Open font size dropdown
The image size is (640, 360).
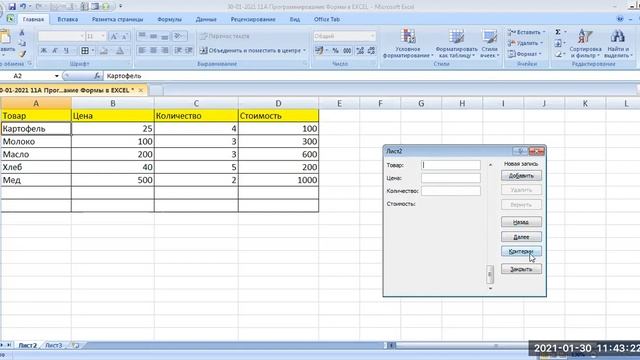(103, 36)
